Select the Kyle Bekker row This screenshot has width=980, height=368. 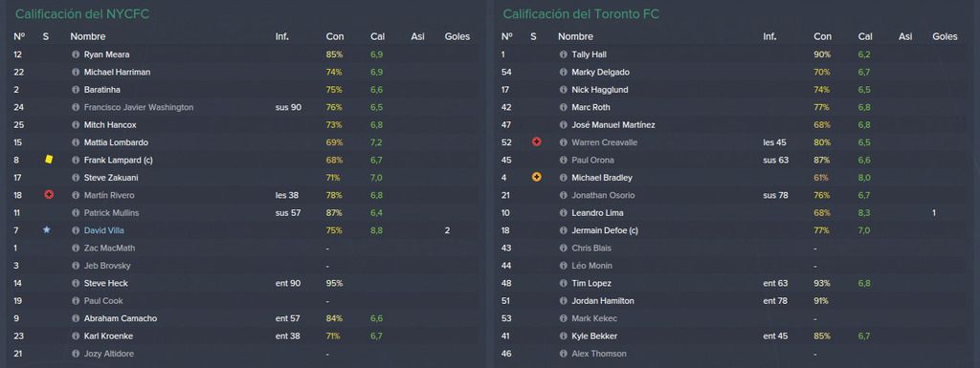pos(734,336)
